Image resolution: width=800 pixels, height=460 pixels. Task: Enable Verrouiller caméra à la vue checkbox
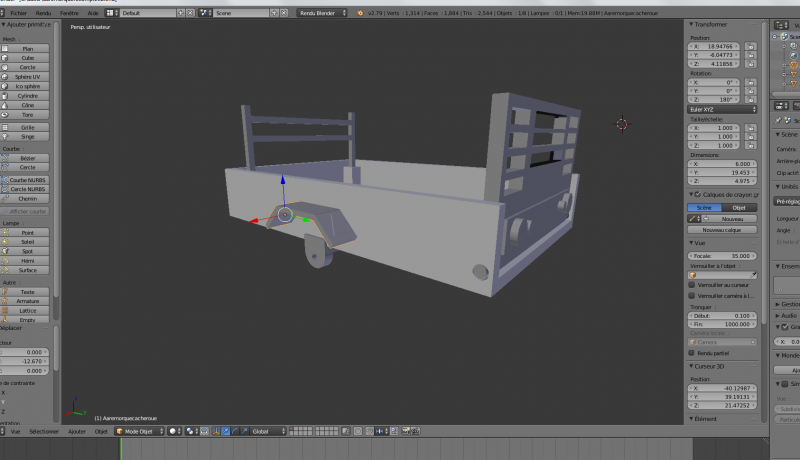point(692,297)
